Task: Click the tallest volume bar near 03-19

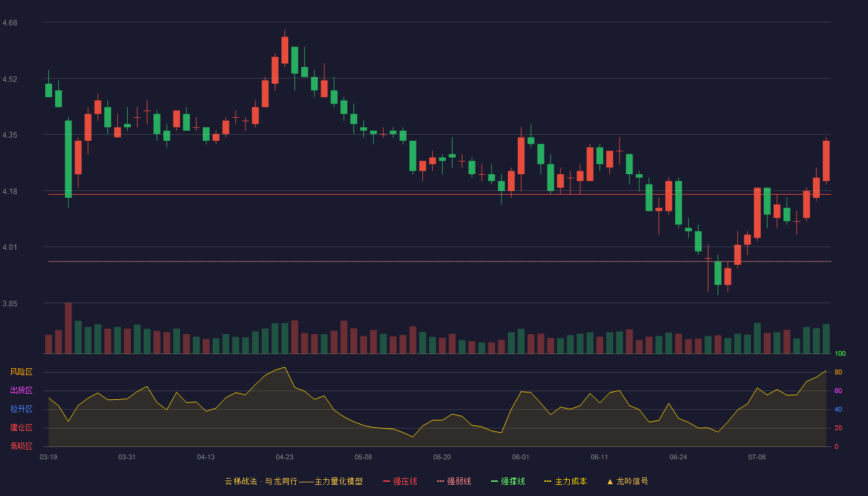Action: [x=68, y=328]
